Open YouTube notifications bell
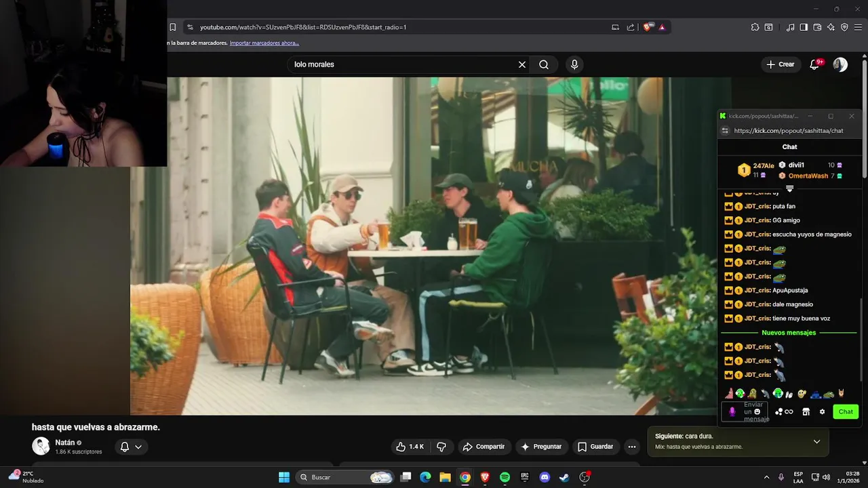The image size is (868, 488). pos(815,64)
